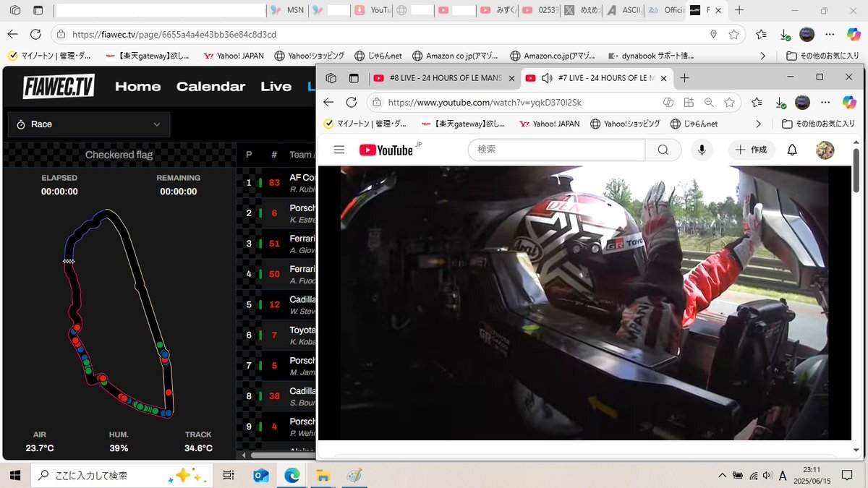Image resolution: width=868 pixels, height=488 pixels.
Task: Select car number 38 Cadillac row
Action: [x=277, y=395]
